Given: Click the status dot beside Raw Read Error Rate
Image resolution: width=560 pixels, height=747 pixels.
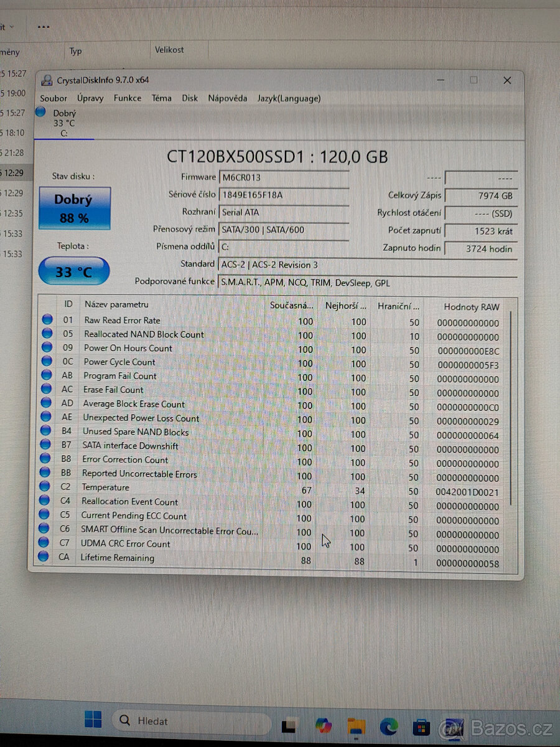Looking at the screenshot, I should [47, 321].
